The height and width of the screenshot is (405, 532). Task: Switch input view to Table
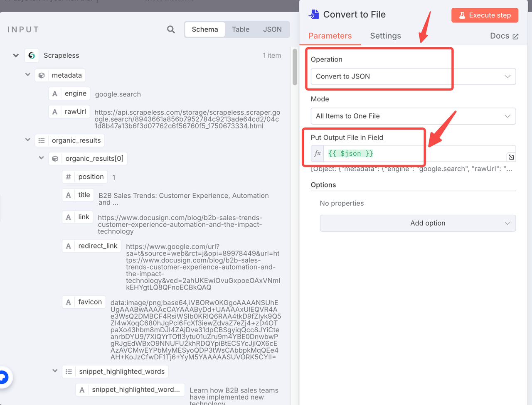[241, 29]
